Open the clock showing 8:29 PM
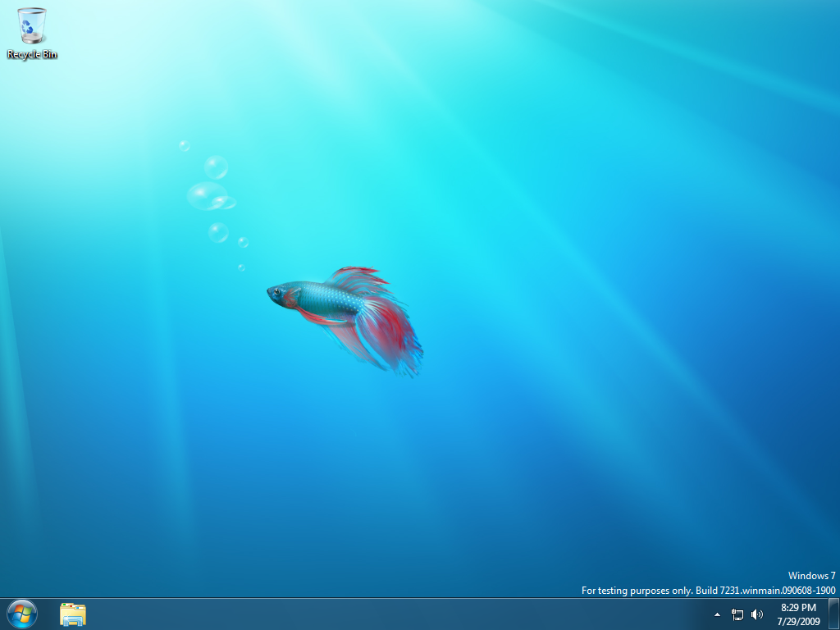Screen dimensions: 840x630 coord(798,614)
